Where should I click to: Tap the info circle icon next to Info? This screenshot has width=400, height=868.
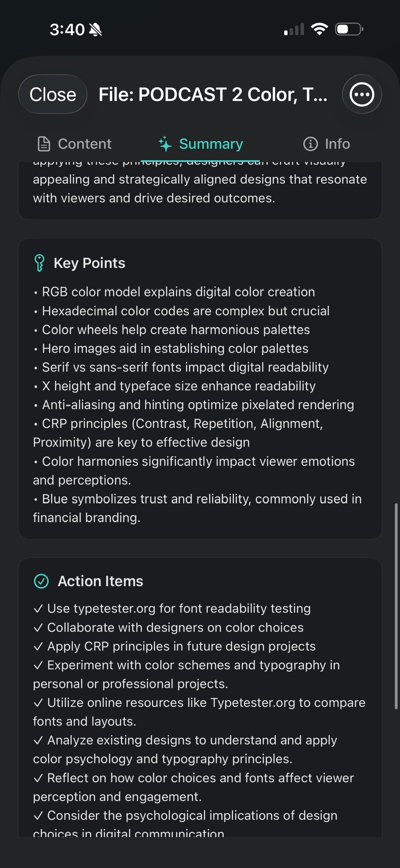(311, 143)
